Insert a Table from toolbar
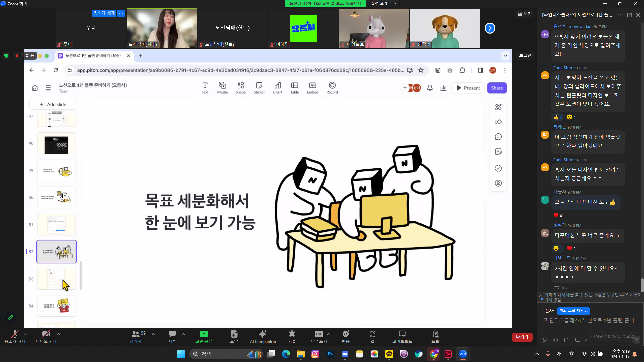 pos(294,88)
